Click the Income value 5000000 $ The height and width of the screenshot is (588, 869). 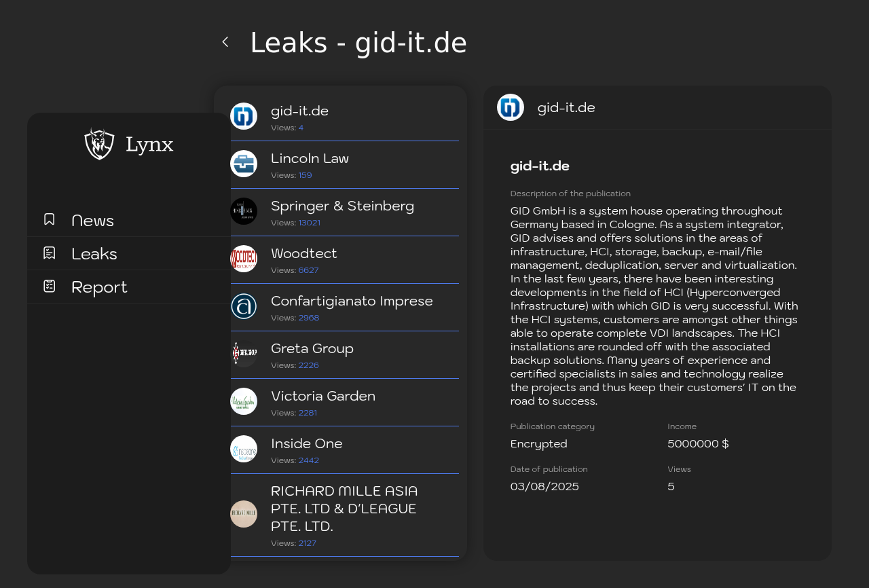click(698, 444)
